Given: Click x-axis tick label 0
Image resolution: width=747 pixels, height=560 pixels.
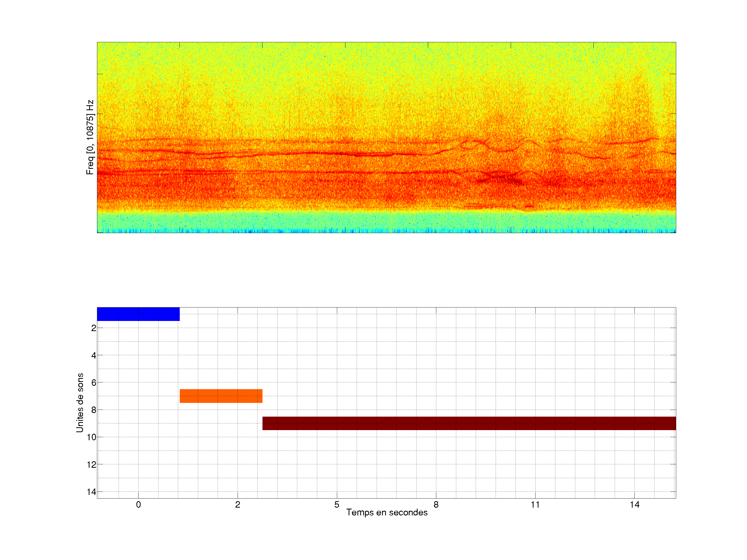Looking at the screenshot, I should pos(139,505).
